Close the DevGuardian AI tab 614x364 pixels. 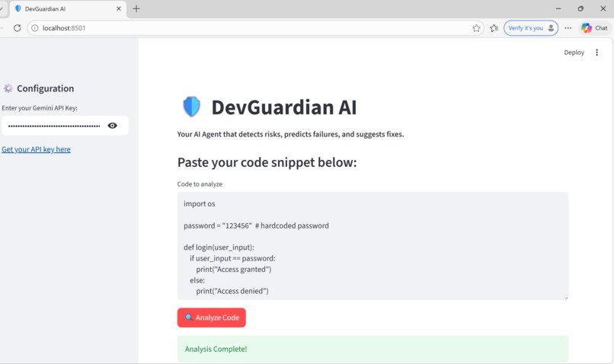[x=119, y=8]
